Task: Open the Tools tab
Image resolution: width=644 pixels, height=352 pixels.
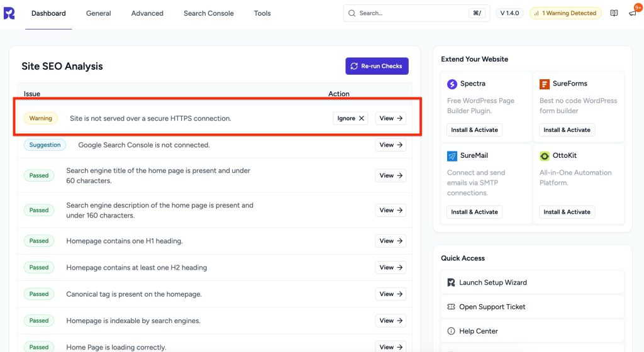Action: [x=262, y=13]
